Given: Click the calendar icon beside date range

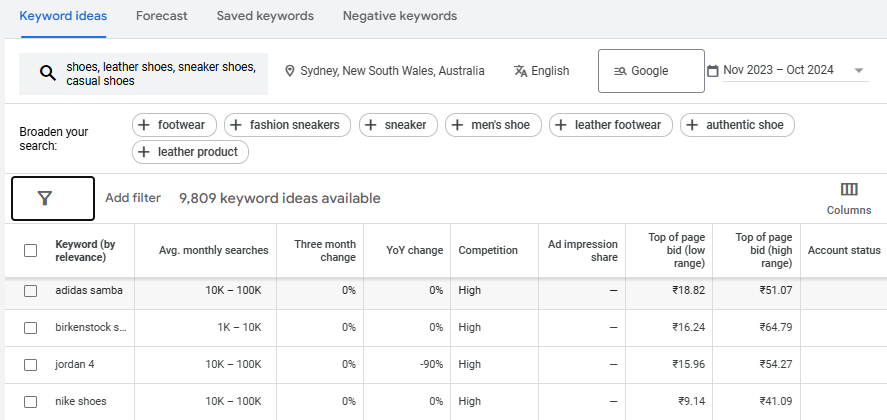Looking at the screenshot, I should pyautogui.click(x=713, y=71).
